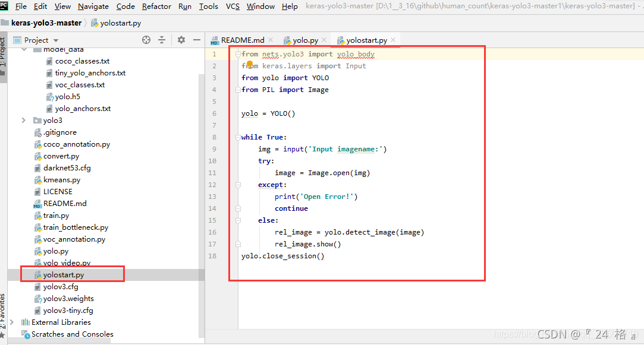Viewport: 644px width, 345px height.
Task: Collapse the while True fold marker on line 8
Action: 238,137
